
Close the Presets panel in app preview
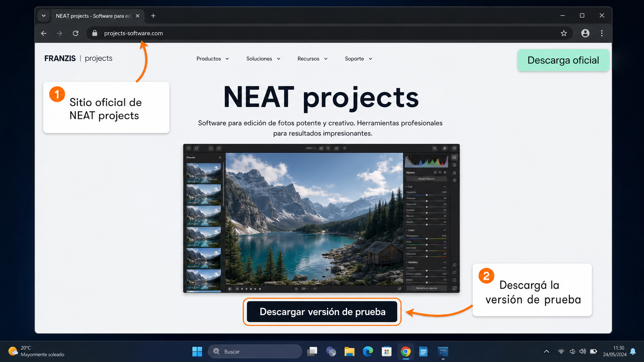(220, 157)
